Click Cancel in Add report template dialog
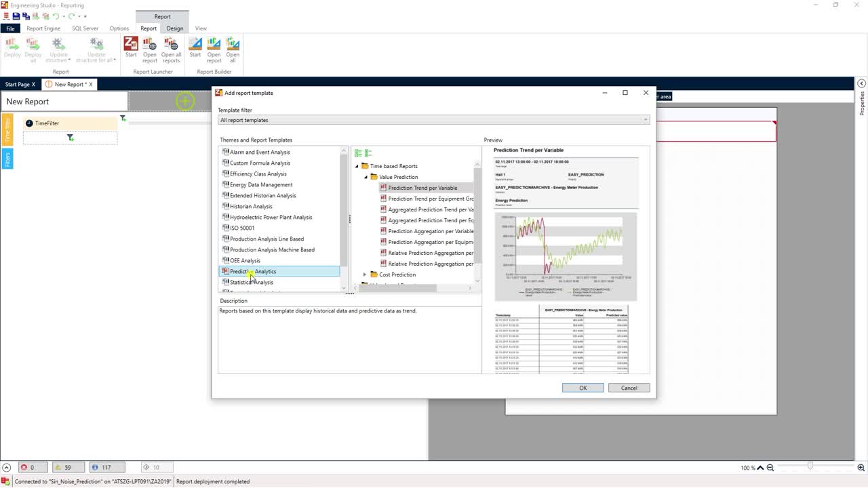 pos(629,388)
